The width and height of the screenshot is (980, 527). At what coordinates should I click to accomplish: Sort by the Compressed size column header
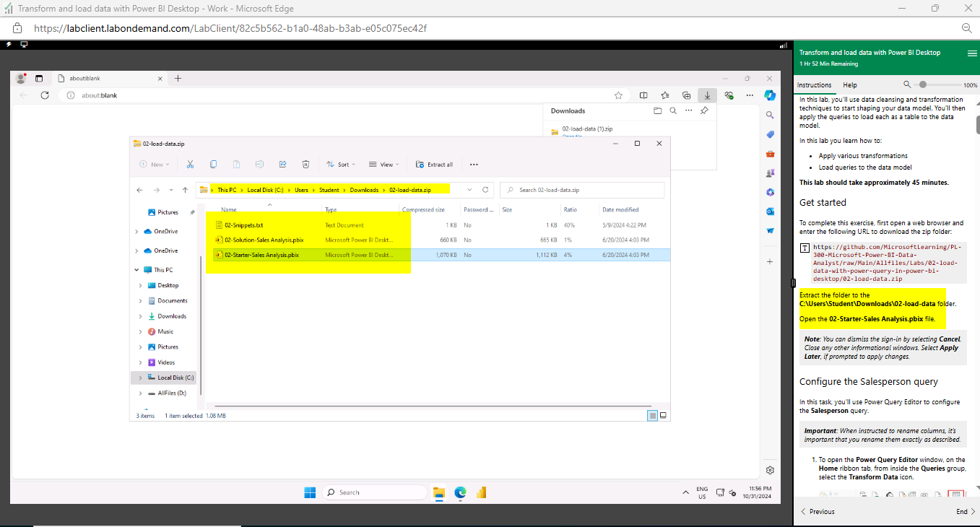click(423, 210)
